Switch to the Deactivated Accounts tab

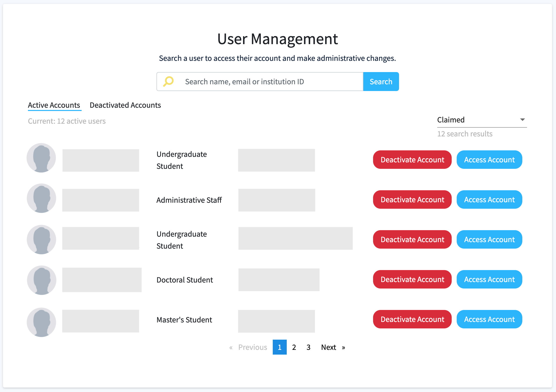(x=125, y=105)
